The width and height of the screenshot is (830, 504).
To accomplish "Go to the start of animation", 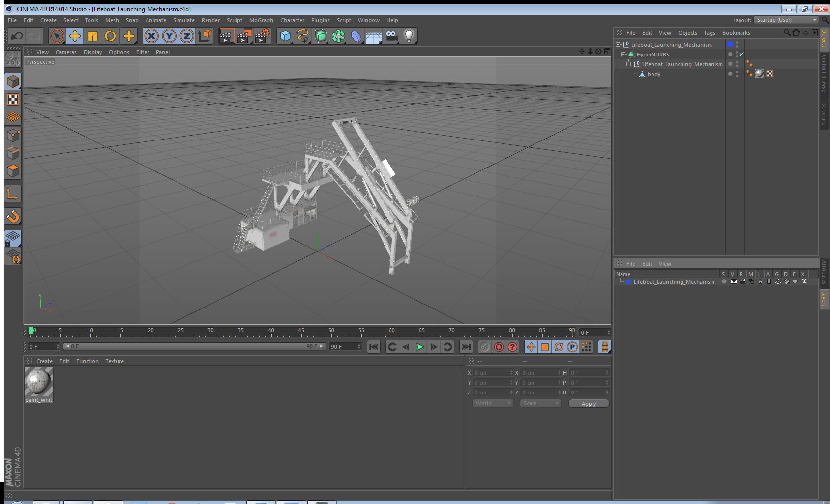I will point(374,347).
